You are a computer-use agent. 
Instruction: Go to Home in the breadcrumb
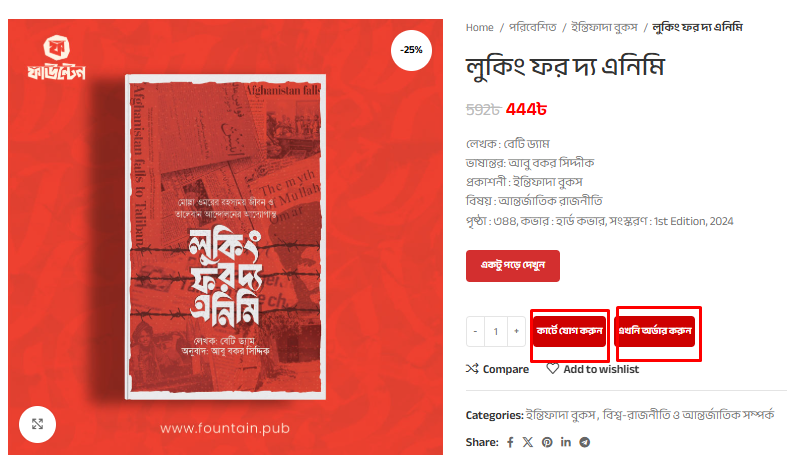click(479, 28)
